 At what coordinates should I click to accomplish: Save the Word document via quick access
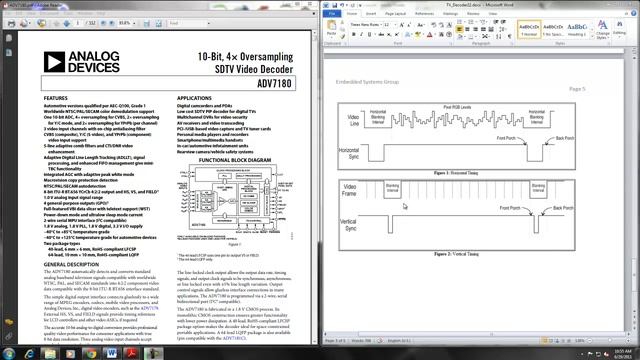click(334, 5)
